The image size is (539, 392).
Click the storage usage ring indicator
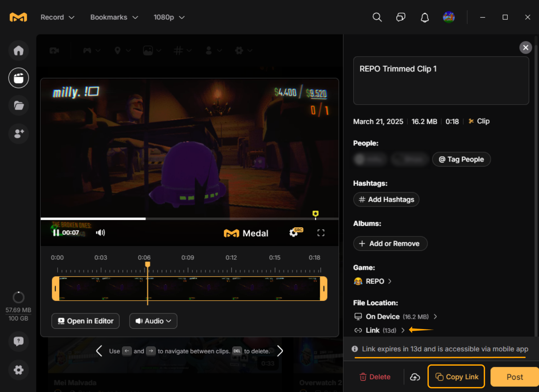[19, 297]
